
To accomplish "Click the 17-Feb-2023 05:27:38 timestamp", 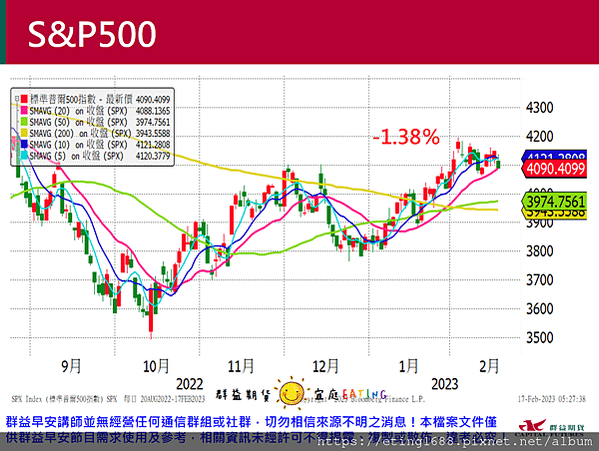I will click(552, 399).
